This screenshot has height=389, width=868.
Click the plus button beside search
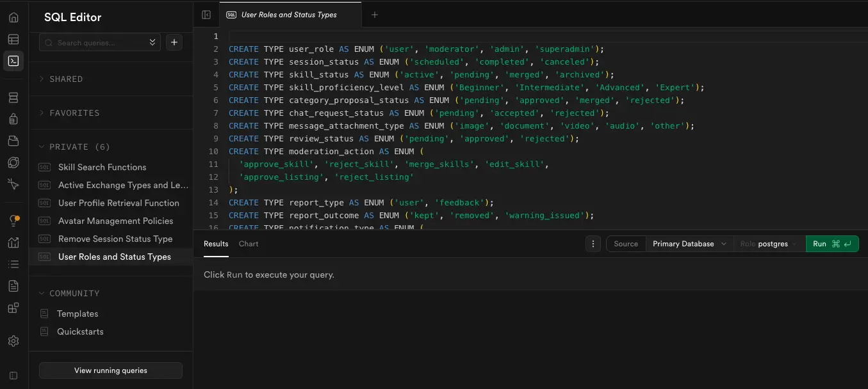(x=174, y=42)
